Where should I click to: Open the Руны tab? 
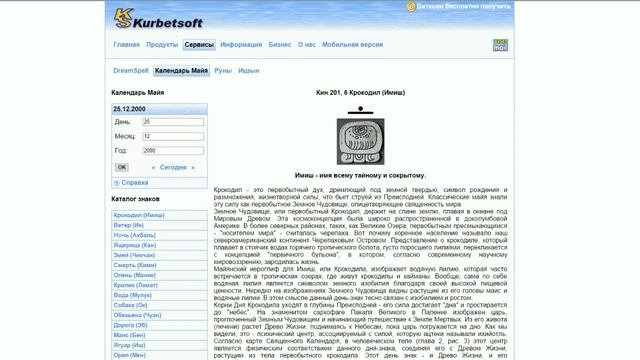(x=223, y=71)
